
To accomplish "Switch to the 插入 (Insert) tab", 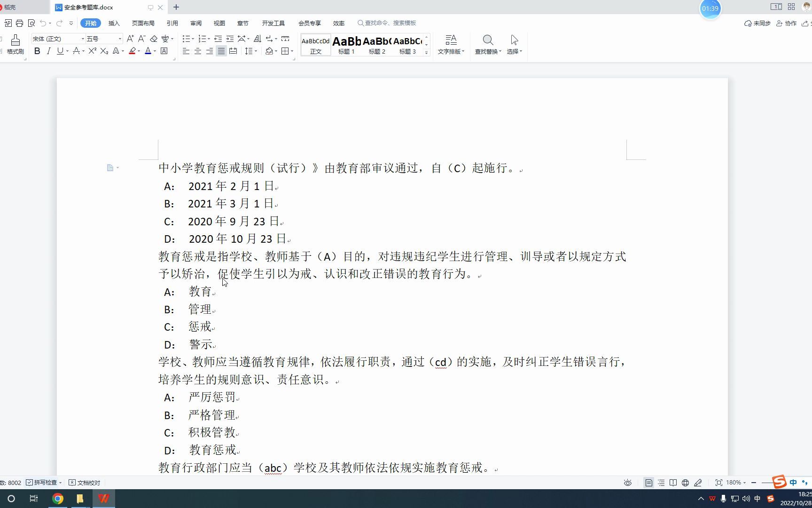I will click(x=114, y=23).
